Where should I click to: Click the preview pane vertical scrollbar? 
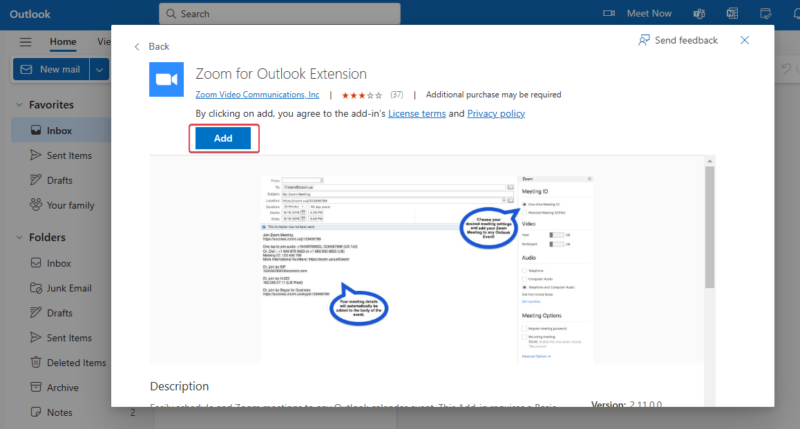click(710, 228)
